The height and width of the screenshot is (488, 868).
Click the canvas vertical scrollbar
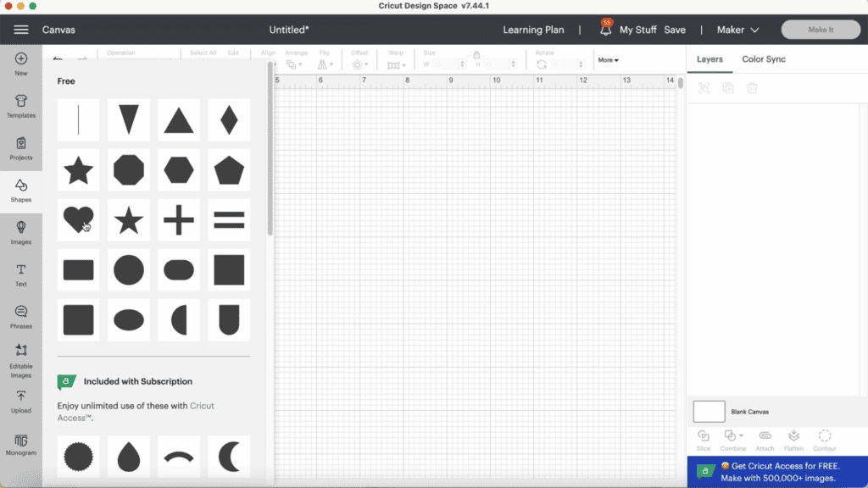[681, 83]
